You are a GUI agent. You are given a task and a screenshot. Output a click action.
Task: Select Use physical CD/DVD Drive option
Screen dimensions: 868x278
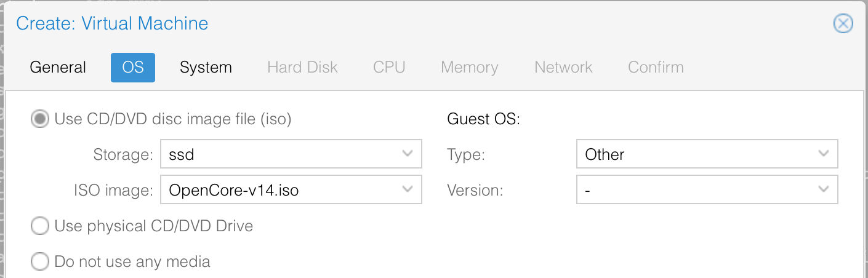tap(40, 226)
